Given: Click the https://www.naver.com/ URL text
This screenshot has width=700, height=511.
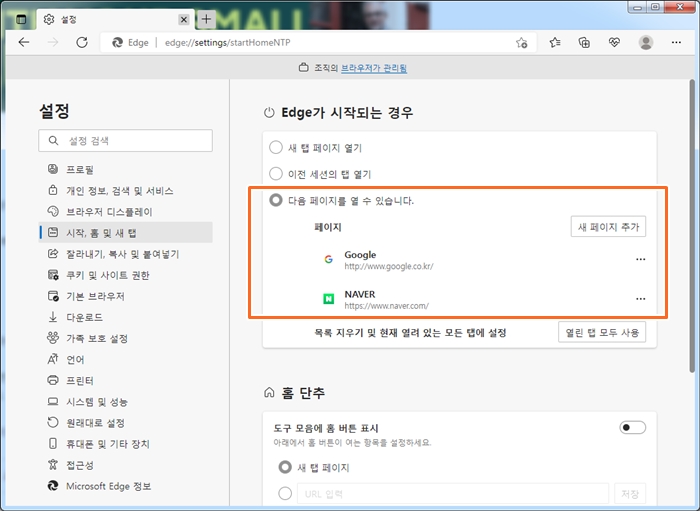Looking at the screenshot, I should click(x=387, y=306).
